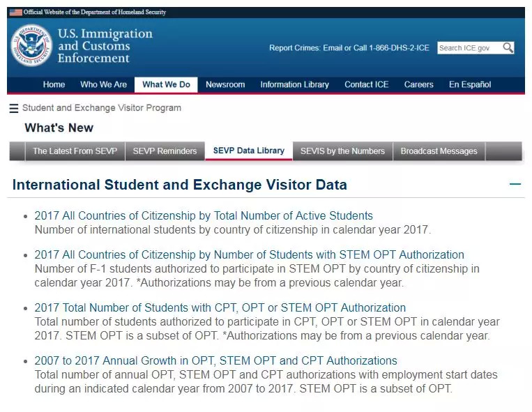
Task: Open 2007 to 2017 Annual Growth link
Action: [x=215, y=361]
